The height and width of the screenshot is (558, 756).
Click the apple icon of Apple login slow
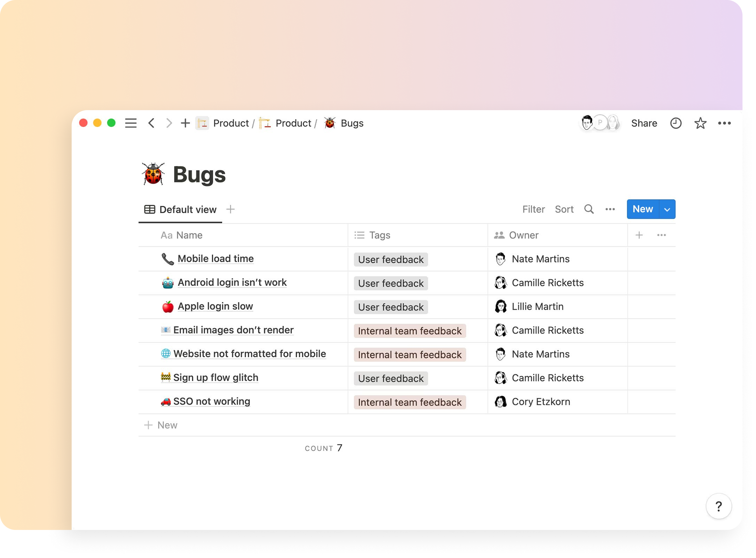[x=168, y=307]
